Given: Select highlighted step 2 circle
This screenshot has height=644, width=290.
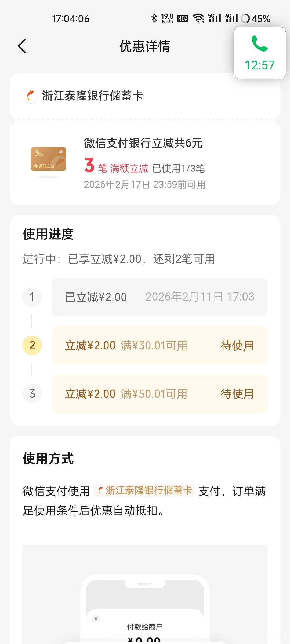Looking at the screenshot, I should (x=32, y=345).
